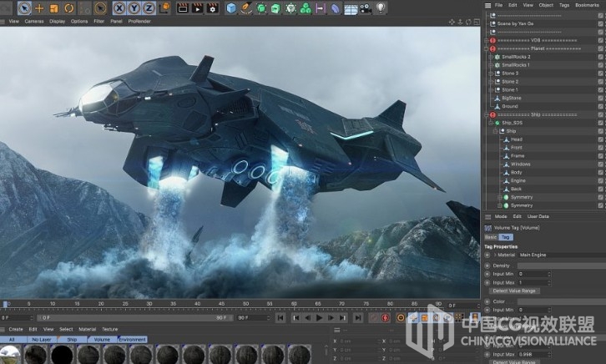Expand the Stone 3 object
This screenshot has width=606, height=364.
point(491,73)
